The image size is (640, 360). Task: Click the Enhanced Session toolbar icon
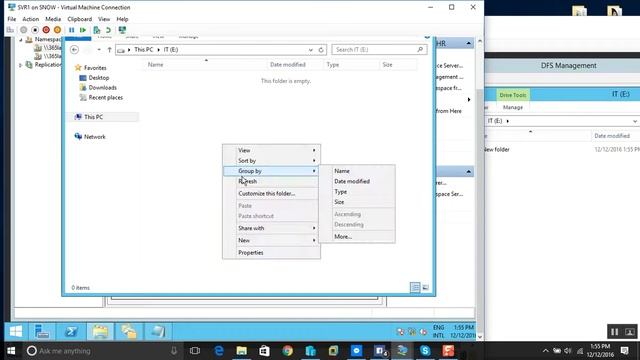tap(122, 30)
